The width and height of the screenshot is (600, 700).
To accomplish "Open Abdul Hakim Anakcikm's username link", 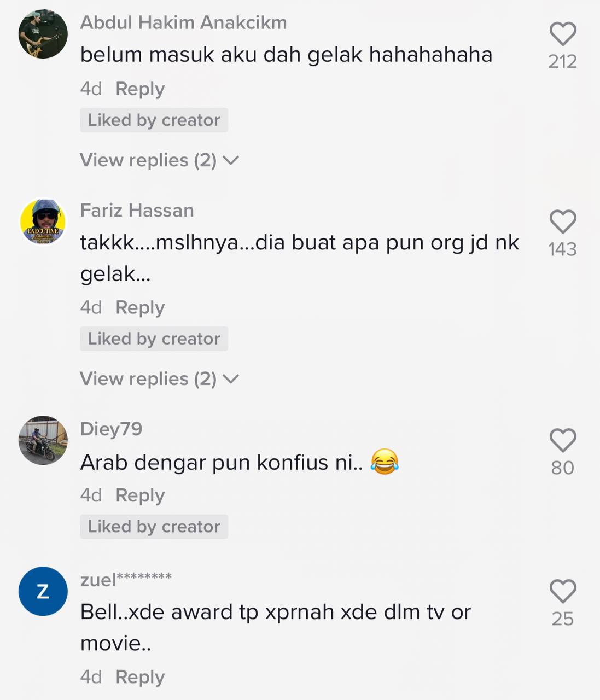I will (183, 22).
